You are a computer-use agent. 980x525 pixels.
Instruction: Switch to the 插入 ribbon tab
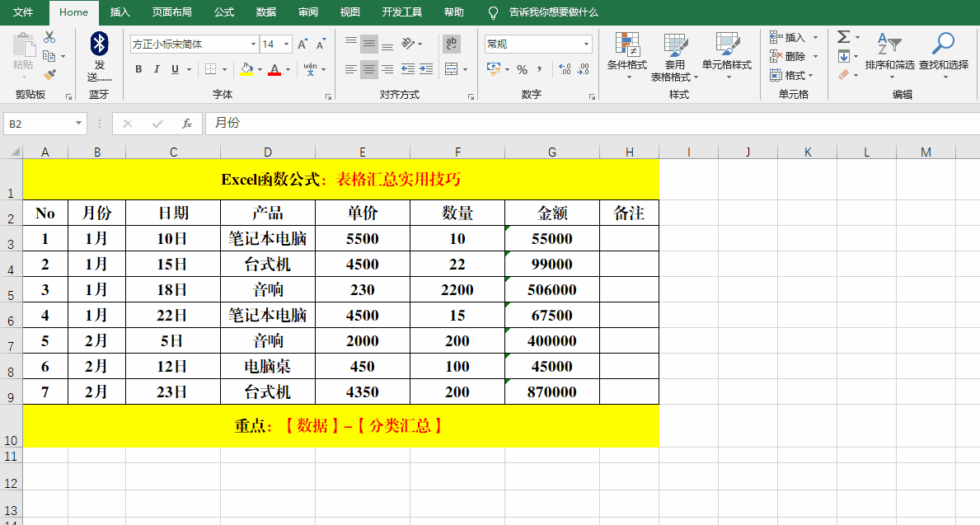(120, 12)
